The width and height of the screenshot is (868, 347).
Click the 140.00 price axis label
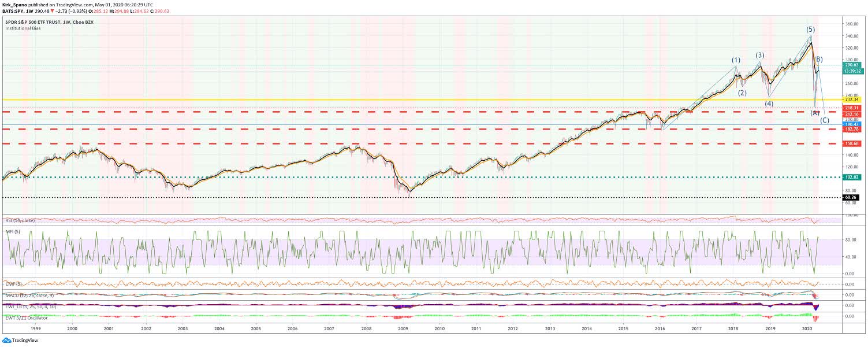[x=852, y=155]
